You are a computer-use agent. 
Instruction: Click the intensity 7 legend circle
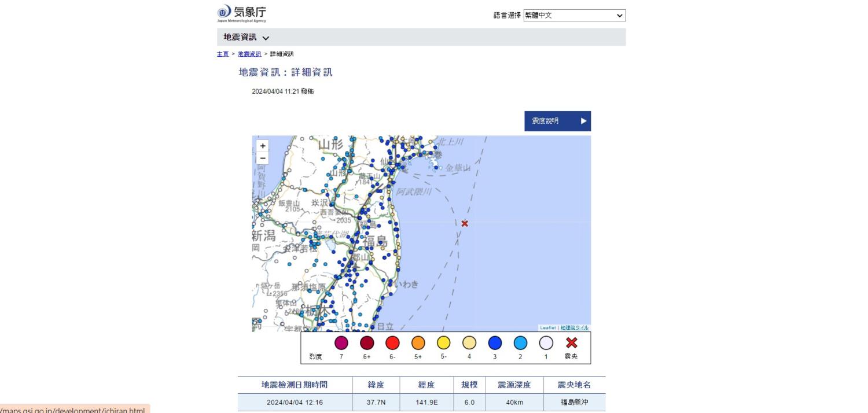(341, 343)
